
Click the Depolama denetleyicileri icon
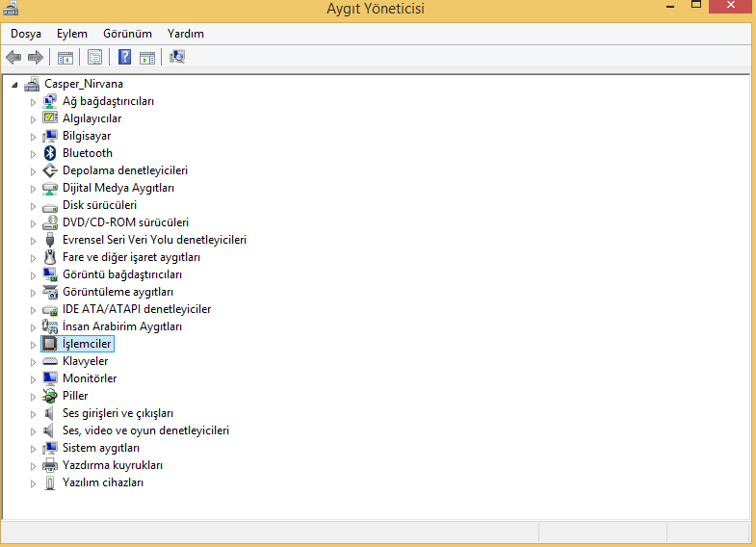click(50, 170)
